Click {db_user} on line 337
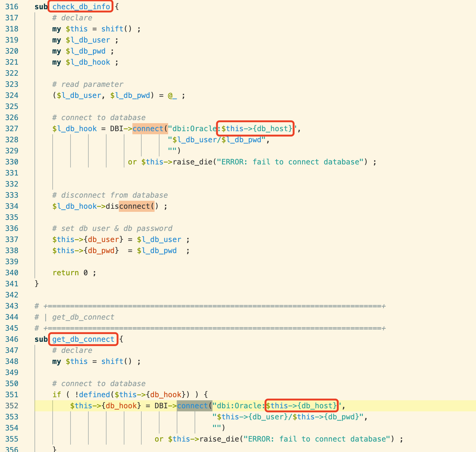Screen dimensions: 476x452 [103, 240]
